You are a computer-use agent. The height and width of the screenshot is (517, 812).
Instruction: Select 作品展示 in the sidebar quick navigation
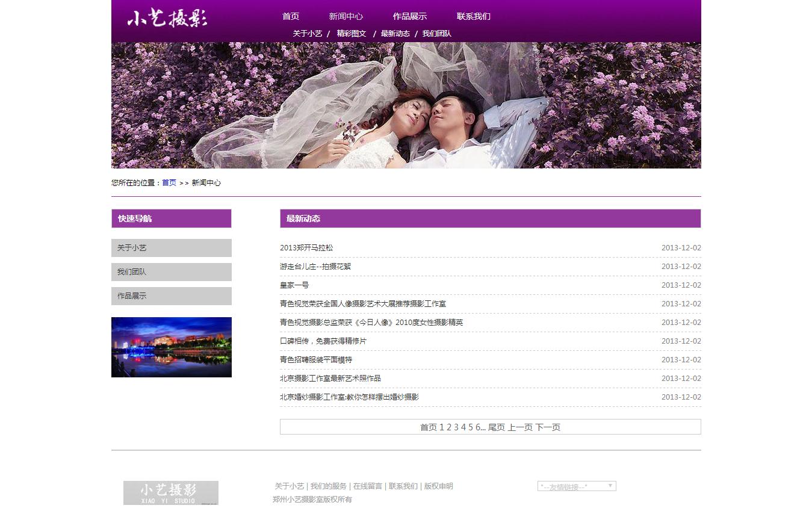(171, 296)
